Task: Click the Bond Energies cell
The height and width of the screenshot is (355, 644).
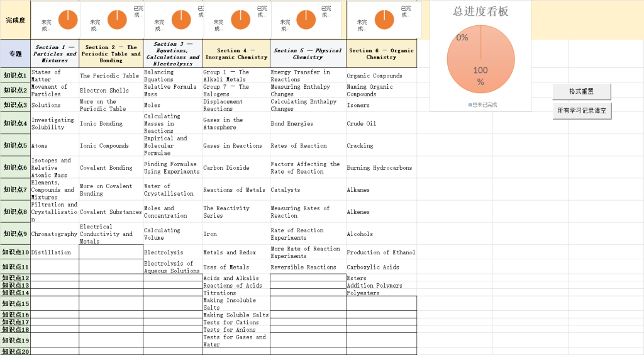Action: click(x=308, y=123)
